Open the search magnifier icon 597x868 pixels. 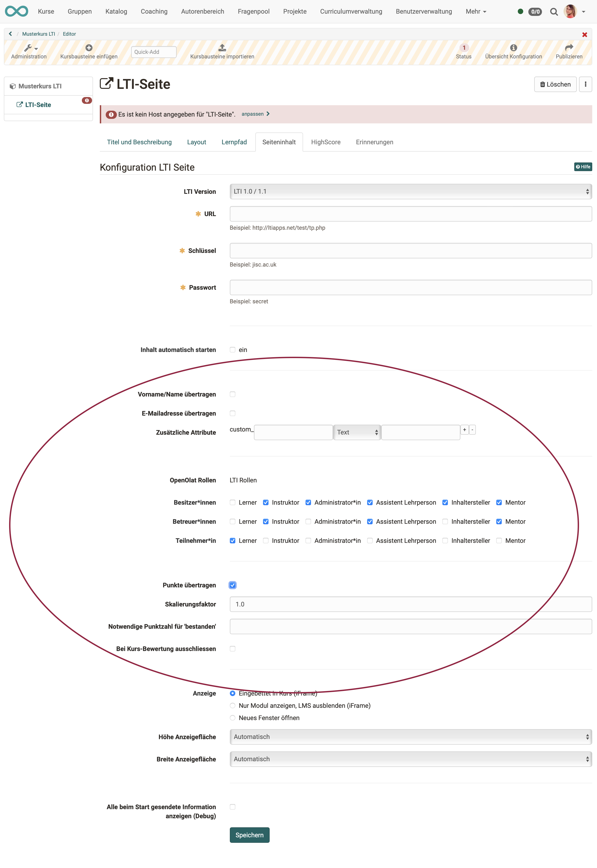coord(554,12)
